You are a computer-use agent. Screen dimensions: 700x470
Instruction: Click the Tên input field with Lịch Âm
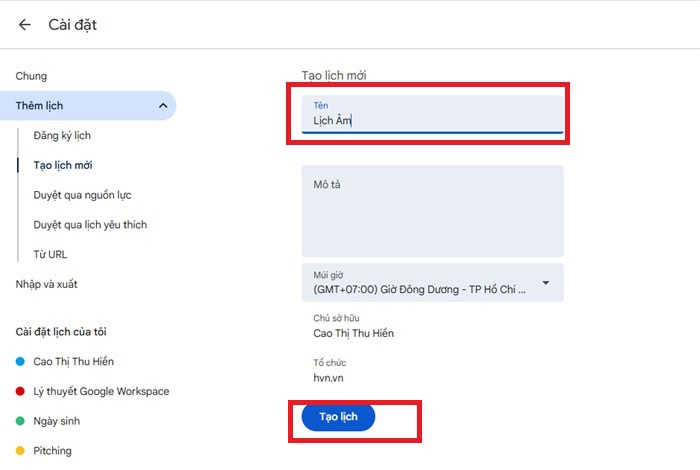(x=432, y=121)
